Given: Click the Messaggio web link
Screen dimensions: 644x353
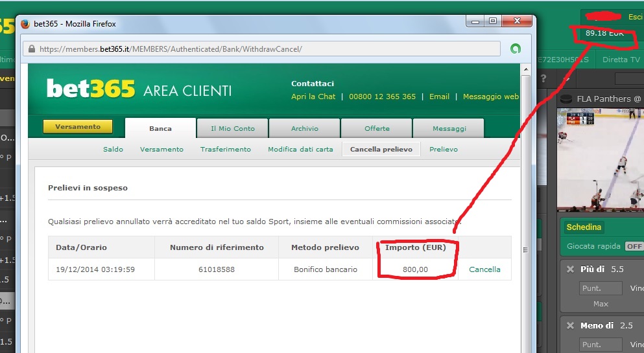Looking at the screenshot, I should click(x=491, y=97).
